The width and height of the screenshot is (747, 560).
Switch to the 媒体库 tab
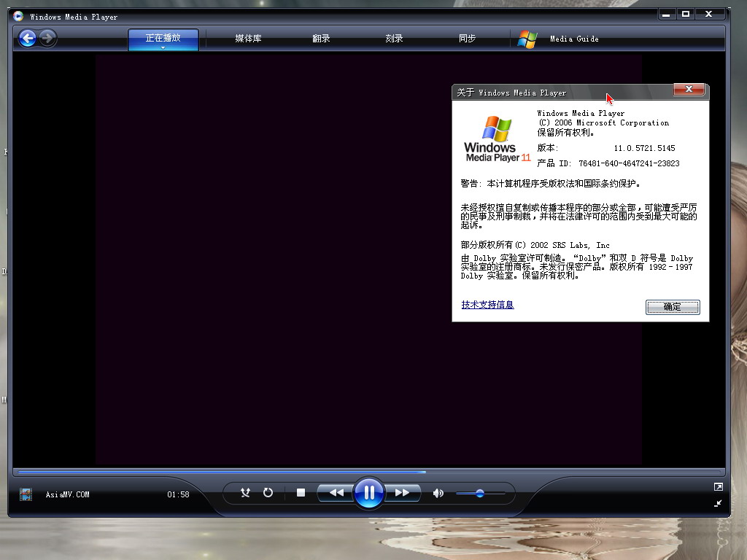[x=248, y=38]
